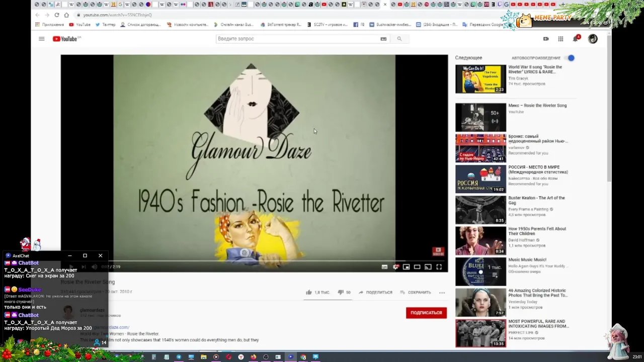Close the active browser tab
The width and height of the screenshot is (644, 362).
click(385, 5)
